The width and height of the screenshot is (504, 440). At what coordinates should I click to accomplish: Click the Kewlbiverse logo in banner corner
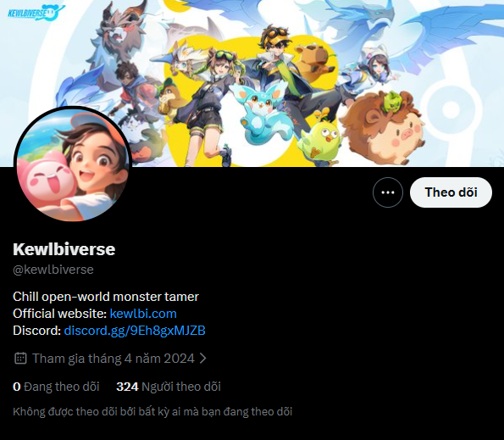(36, 13)
